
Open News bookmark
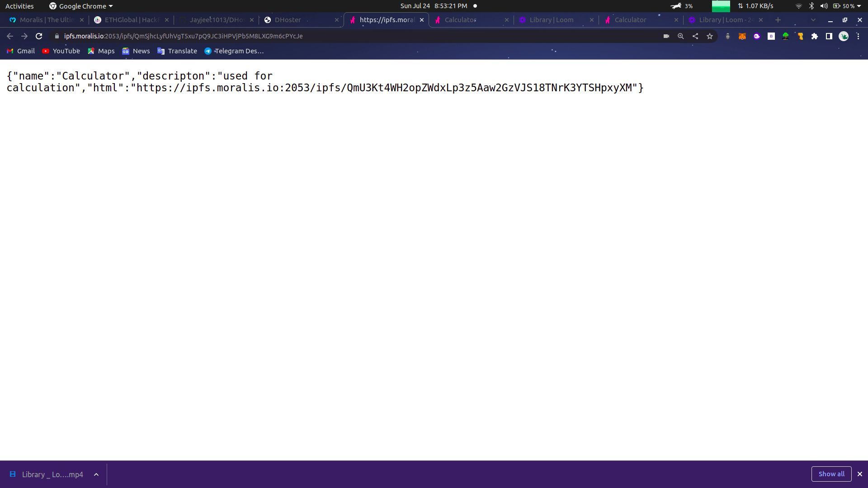click(136, 51)
